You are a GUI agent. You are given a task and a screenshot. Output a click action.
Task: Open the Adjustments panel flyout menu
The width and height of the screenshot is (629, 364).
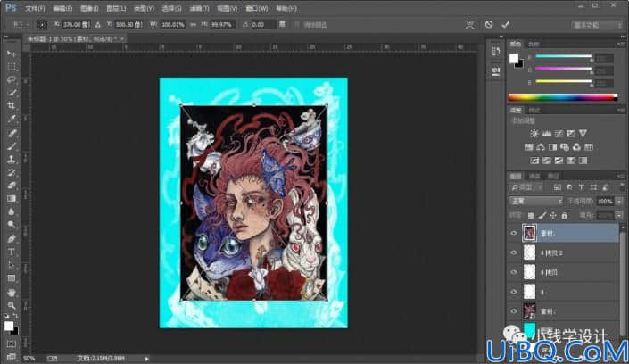[x=621, y=110]
